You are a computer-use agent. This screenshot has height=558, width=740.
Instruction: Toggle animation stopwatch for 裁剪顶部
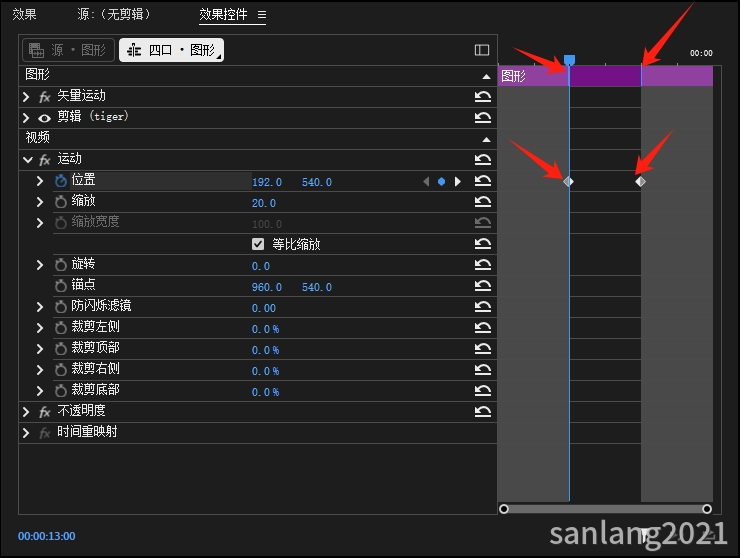(x=60, y=349)
